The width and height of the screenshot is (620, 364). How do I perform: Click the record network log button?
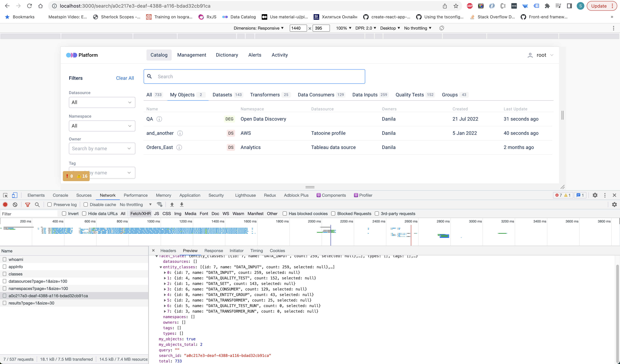[x=5, y=204]
